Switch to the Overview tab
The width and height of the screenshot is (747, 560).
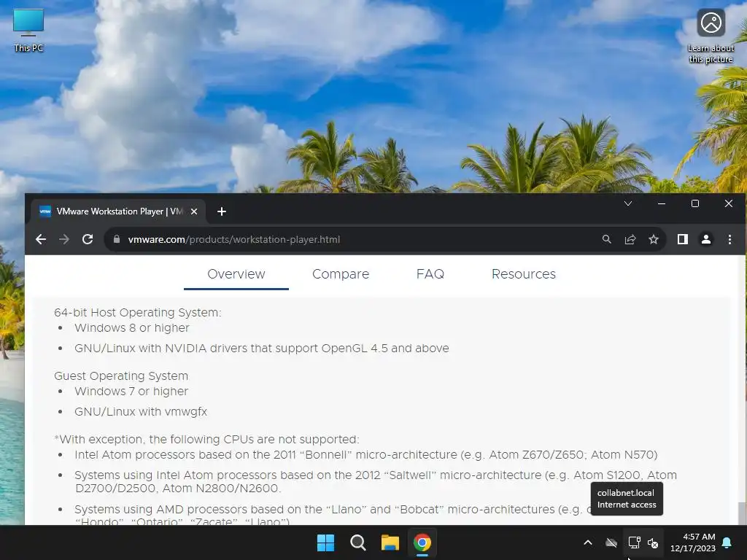[236, 274]
